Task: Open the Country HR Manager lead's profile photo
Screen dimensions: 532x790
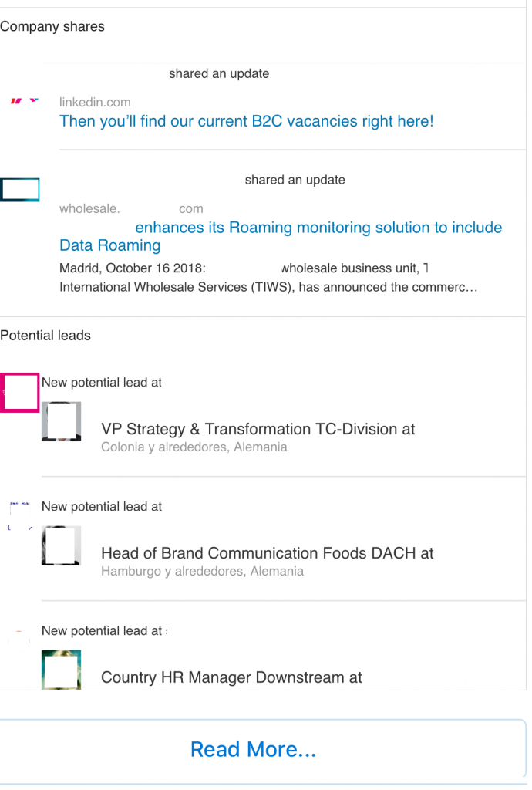Action: [x=62, y=670]
